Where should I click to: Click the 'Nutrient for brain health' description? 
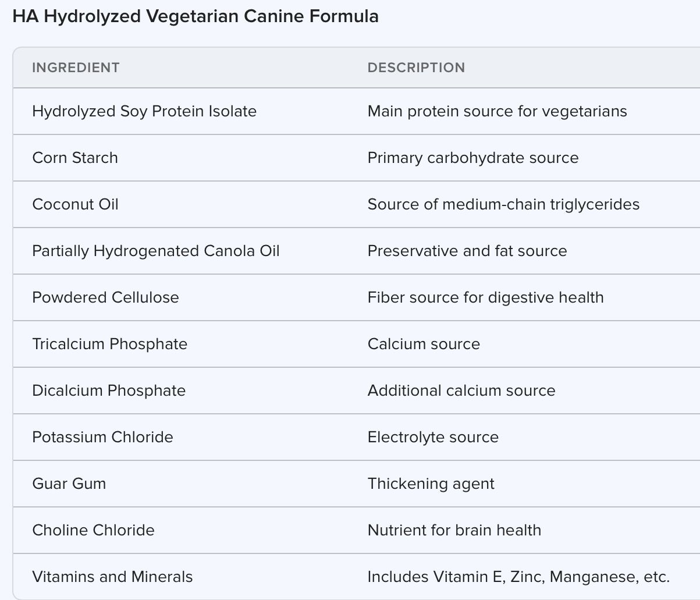click(x=454, y=530)
